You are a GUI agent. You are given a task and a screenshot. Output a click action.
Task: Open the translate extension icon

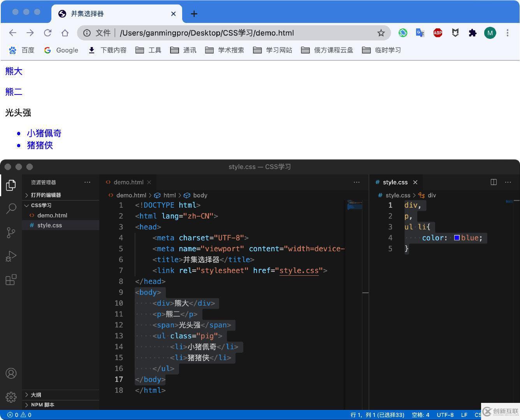420,33
